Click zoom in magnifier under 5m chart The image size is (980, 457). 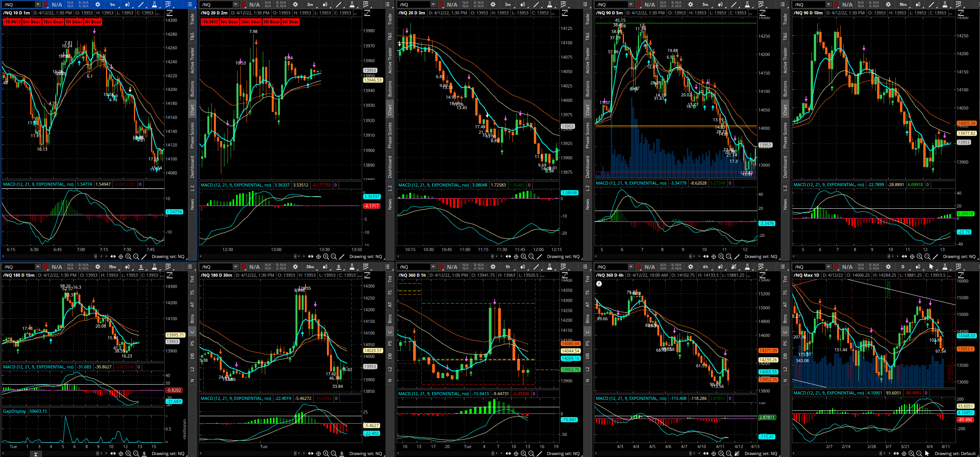point(721,256)
